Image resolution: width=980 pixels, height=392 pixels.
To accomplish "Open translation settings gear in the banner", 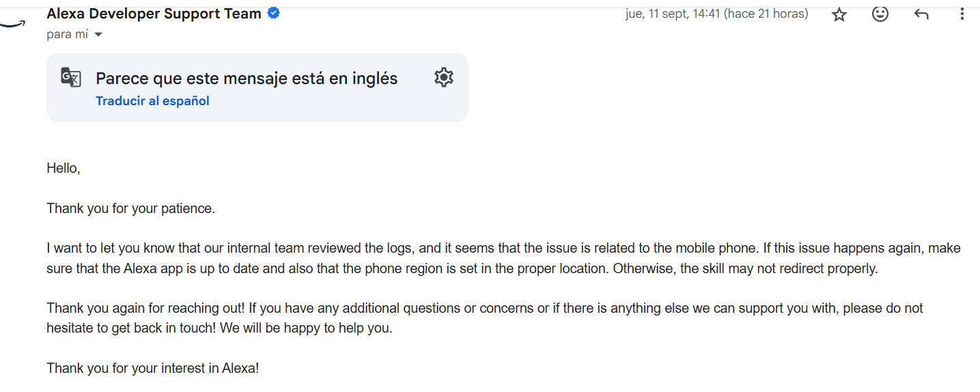I will click(444, 78).
